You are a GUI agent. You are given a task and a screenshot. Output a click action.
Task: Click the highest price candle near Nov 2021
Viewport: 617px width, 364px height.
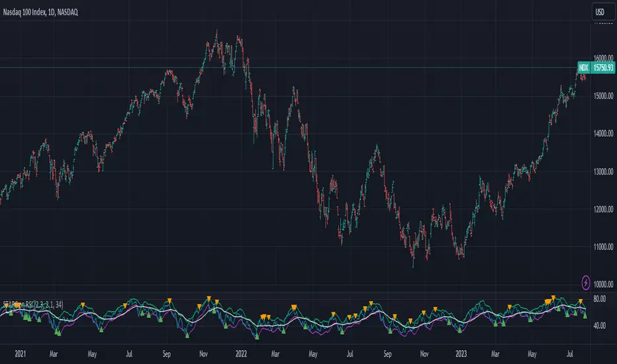tap(216, 32)
